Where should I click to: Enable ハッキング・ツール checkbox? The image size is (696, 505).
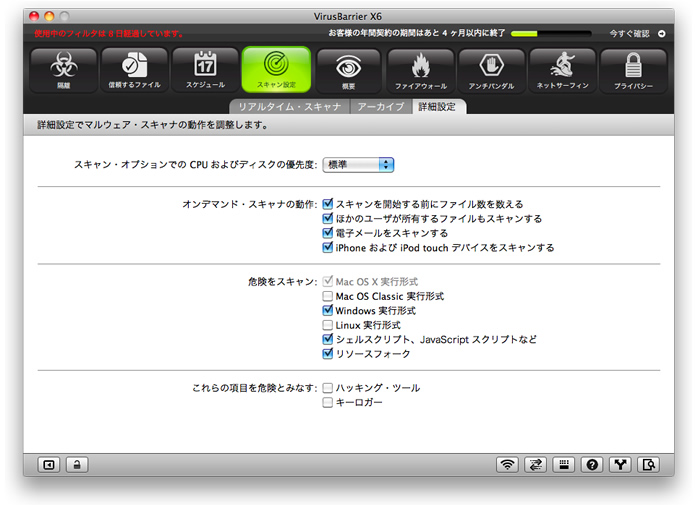[328, 388]
